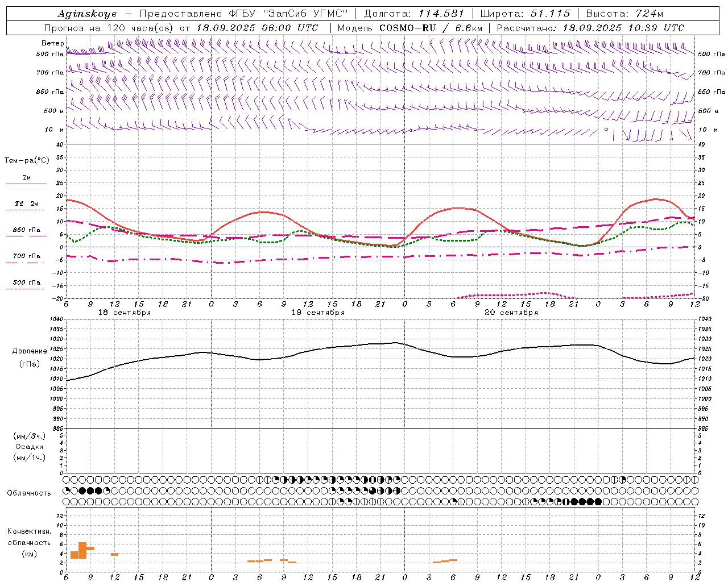Click the "500 м" wind level label beside Ветер
728x582 pixels.
54,111
